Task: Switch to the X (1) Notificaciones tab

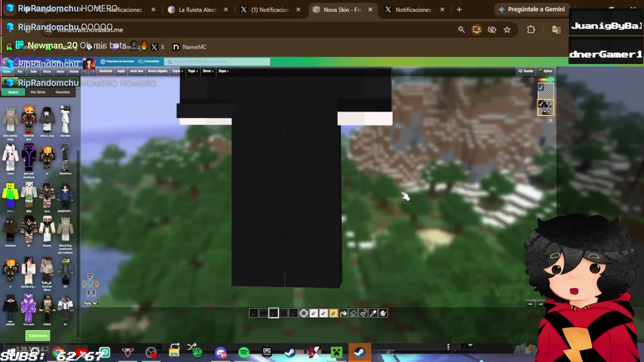Action: [x=270, y=10]
